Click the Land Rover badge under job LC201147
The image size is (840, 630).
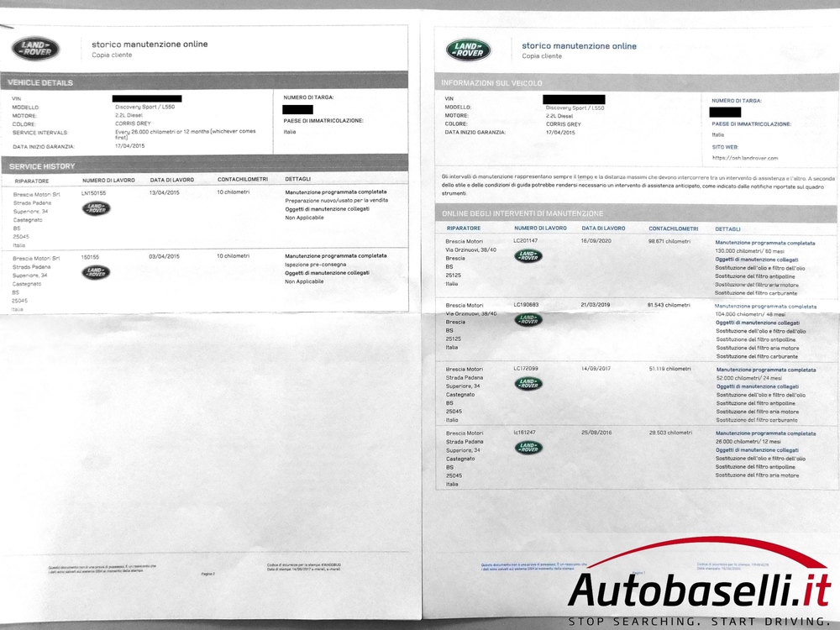pos(528,256)
